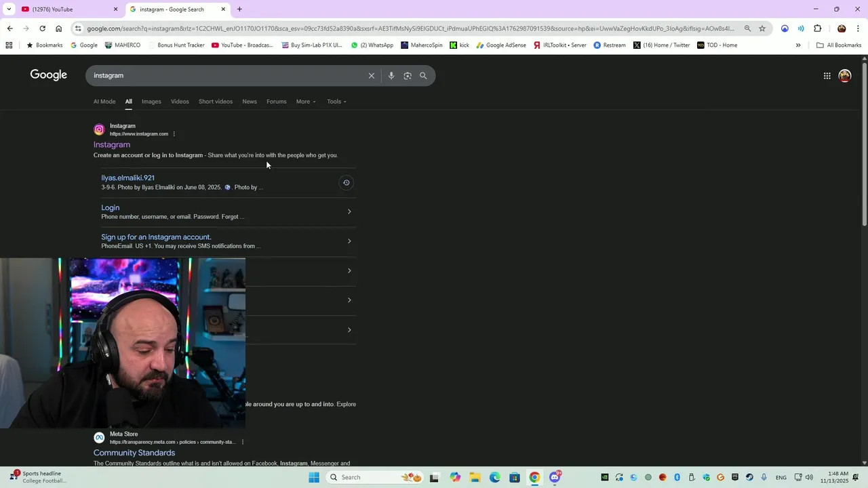This screenshot has height=488, width=868.
Task: Click the address bar URL
Action: [x=410, y=28]
